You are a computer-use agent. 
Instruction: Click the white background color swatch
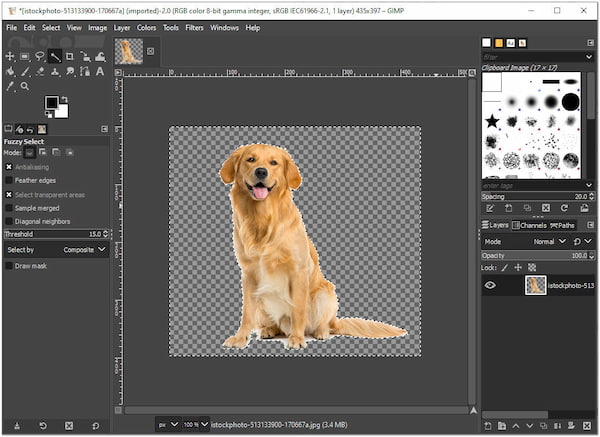point(62,112)
